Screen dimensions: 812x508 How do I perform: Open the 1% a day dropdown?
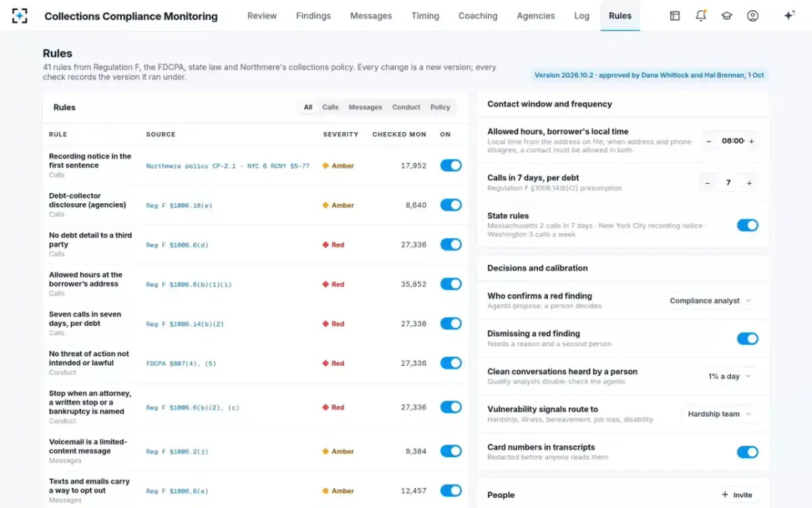(x=730, y=376)
